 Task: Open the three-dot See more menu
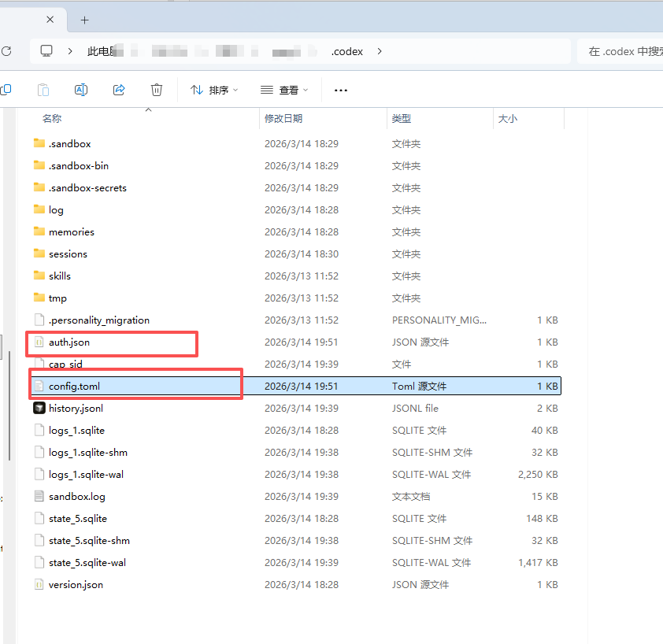(x=341, y=91)
